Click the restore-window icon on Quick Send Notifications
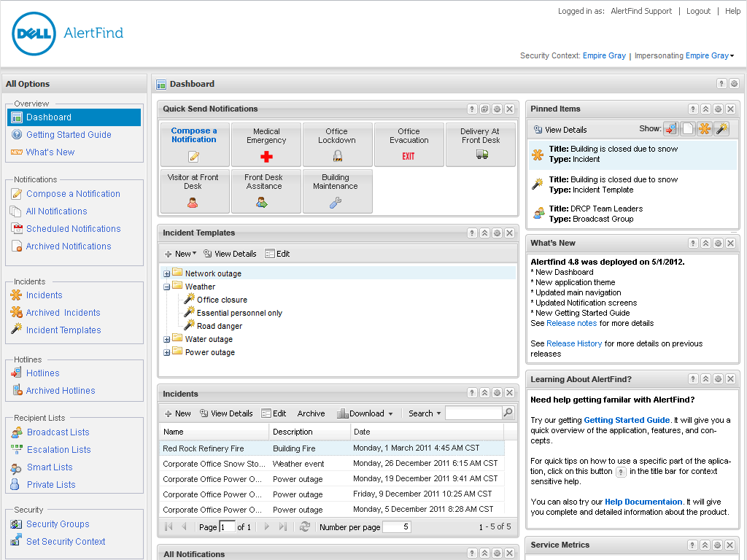This screenshot has width=747, height=560. [484, 109]
